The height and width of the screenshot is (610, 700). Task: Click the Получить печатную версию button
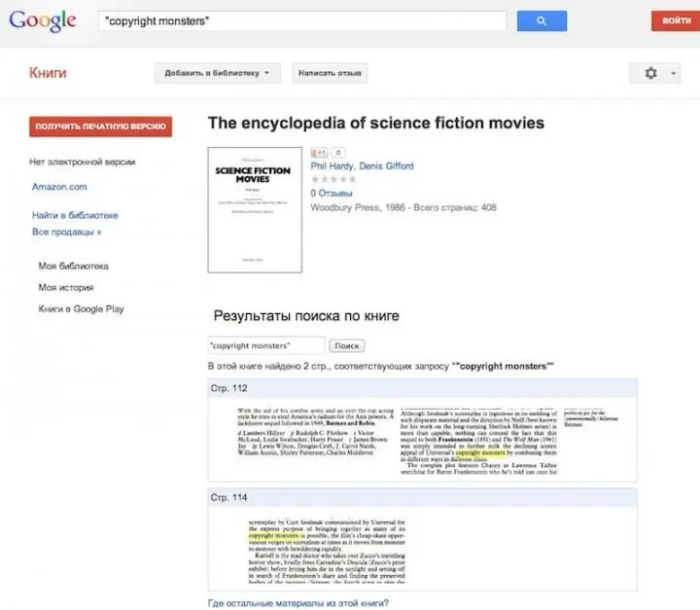[x=100, y=126]
